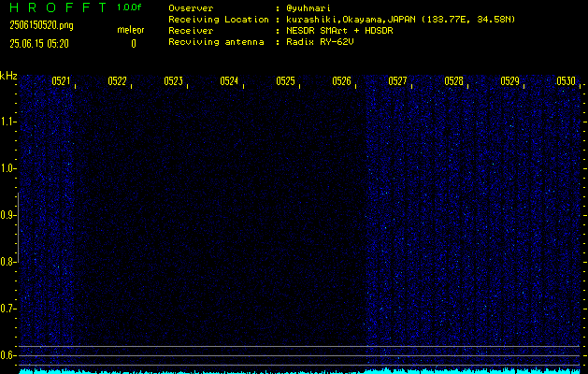Click the 0530 time marker
This screenshot has height=374, width=588.
[566, 81]
